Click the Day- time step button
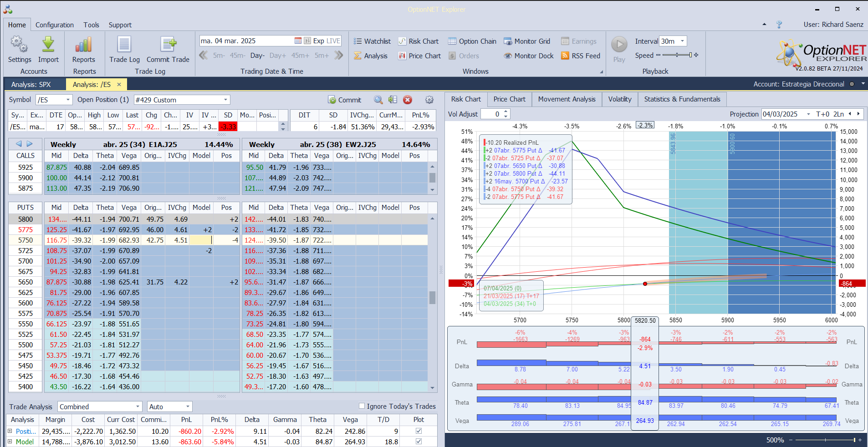 [257, 56]
